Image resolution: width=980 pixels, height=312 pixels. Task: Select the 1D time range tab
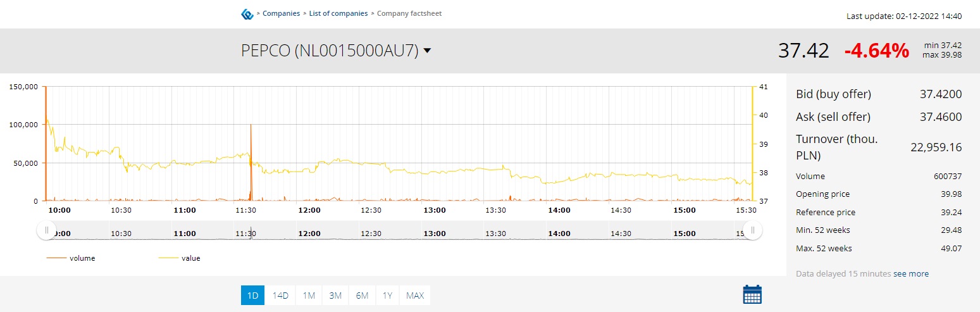click(x=252, y=295)
